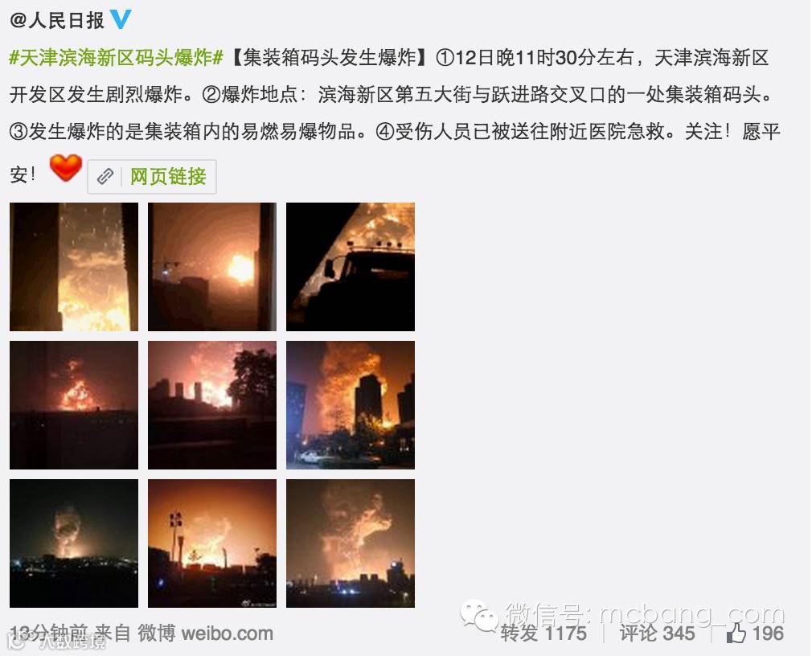
Task: Open last thumbnail with large fire plume
Action: pyautogui.click(x=351, y=543)
